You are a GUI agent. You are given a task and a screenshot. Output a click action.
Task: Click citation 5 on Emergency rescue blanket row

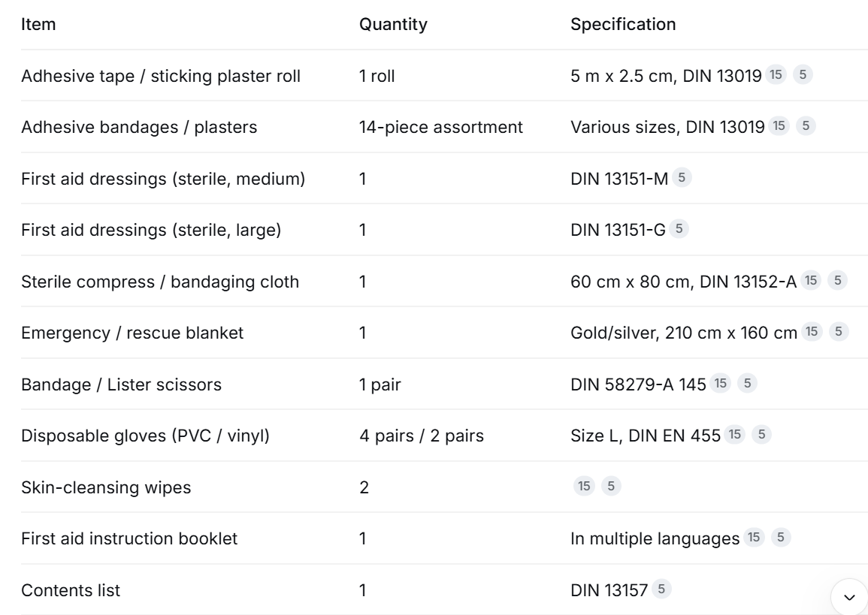click(x=839, y=332)
